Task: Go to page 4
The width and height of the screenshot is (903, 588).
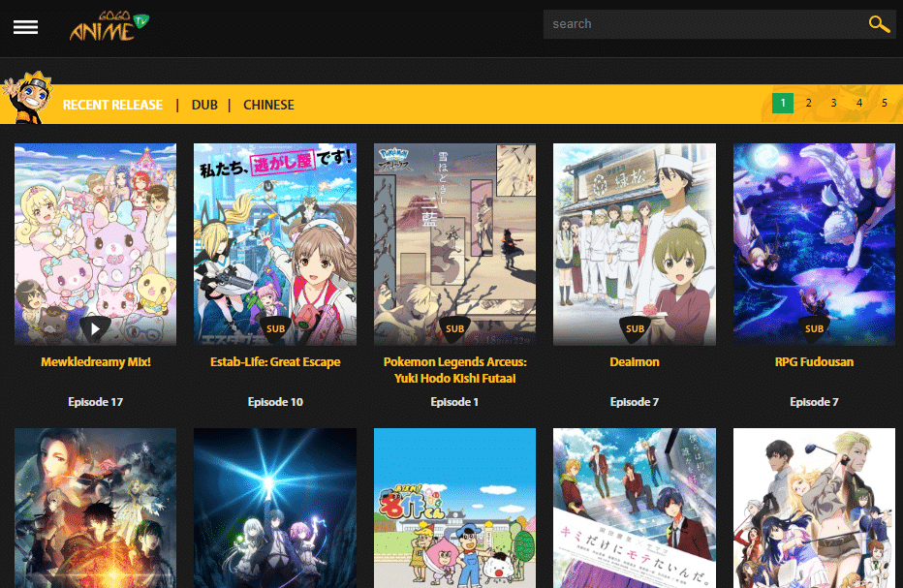Action: point(859,103)
